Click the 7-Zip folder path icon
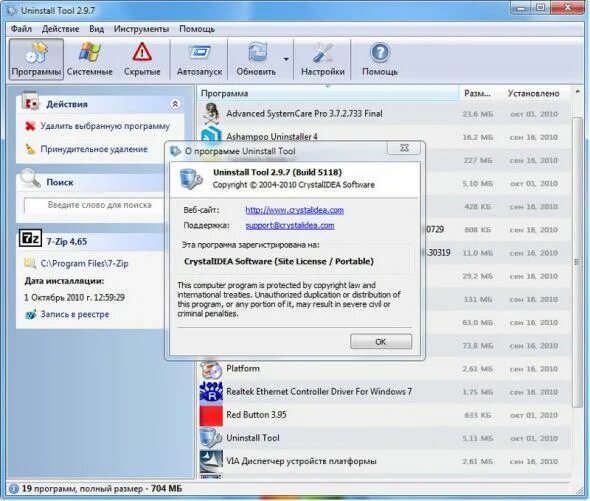Viewport: 590px width, 501px height. [x=30, y=263]
